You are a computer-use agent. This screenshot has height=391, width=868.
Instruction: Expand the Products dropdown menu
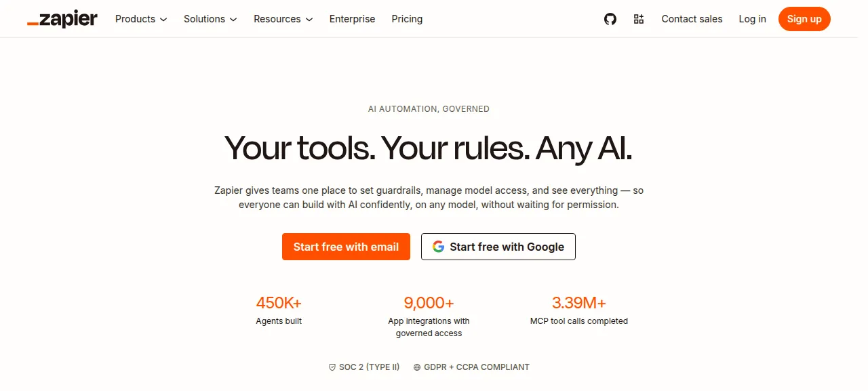coord(141,19)
